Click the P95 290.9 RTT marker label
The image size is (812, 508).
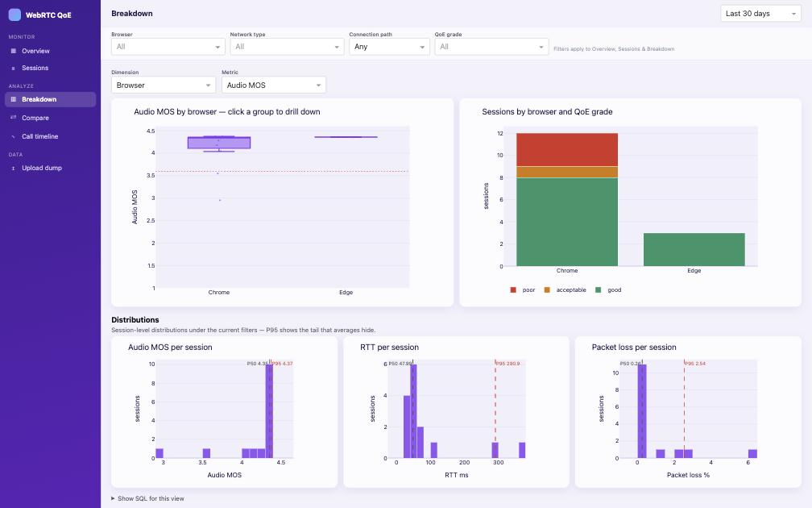pos(507,364)
